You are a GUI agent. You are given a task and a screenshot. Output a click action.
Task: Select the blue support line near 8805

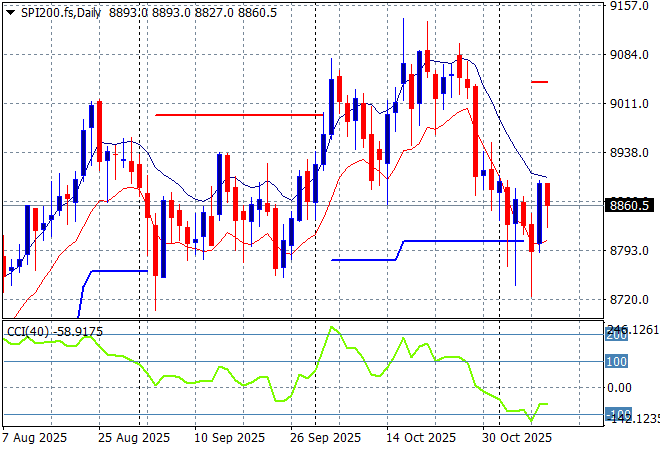click(464, 241)
